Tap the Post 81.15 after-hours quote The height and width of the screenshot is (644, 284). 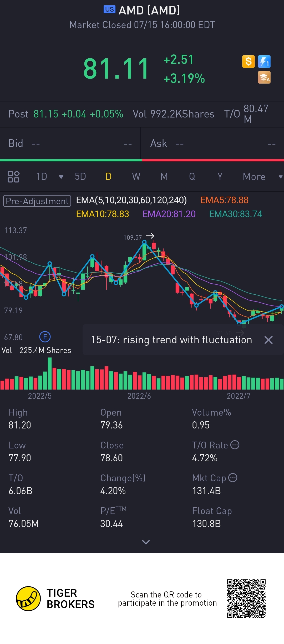pyautogui.click(x=66, y=114)
